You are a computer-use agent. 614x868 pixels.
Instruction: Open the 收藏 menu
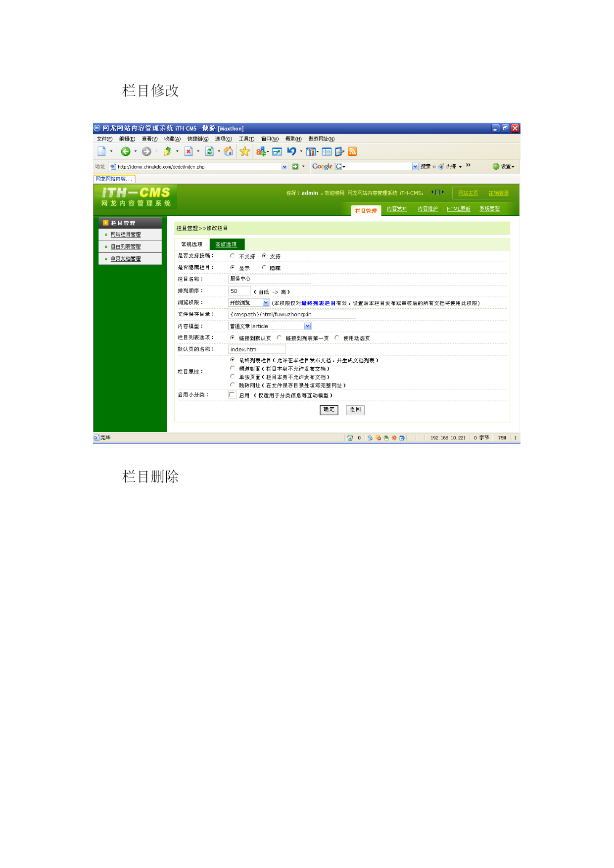[172, 139]
